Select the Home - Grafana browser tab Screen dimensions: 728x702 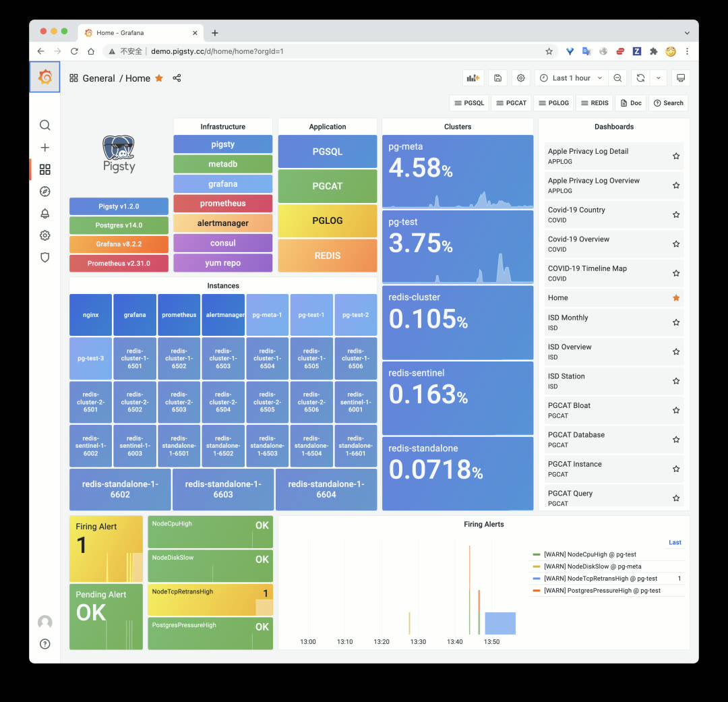(x=135, y=32)
